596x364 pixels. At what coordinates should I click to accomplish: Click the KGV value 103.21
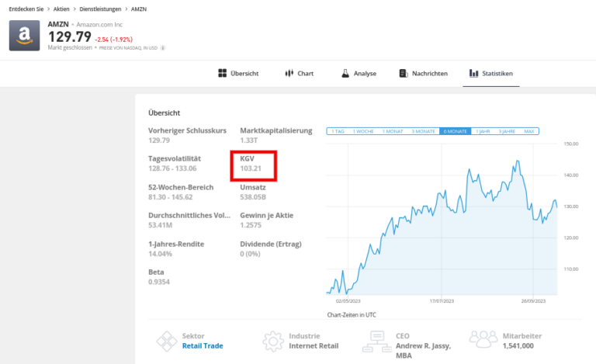click(251, 168)
